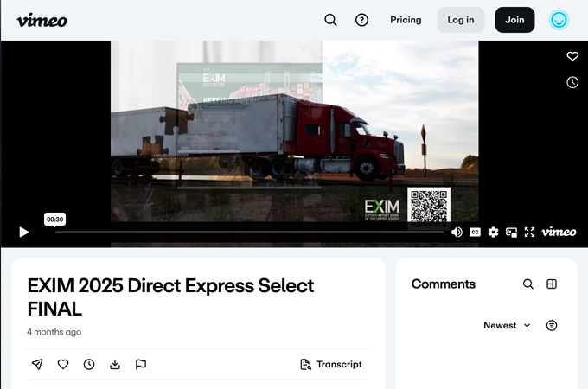Open search in the top header
The width and height of the screenshot is (588, 389).
[x=330, y=20]
